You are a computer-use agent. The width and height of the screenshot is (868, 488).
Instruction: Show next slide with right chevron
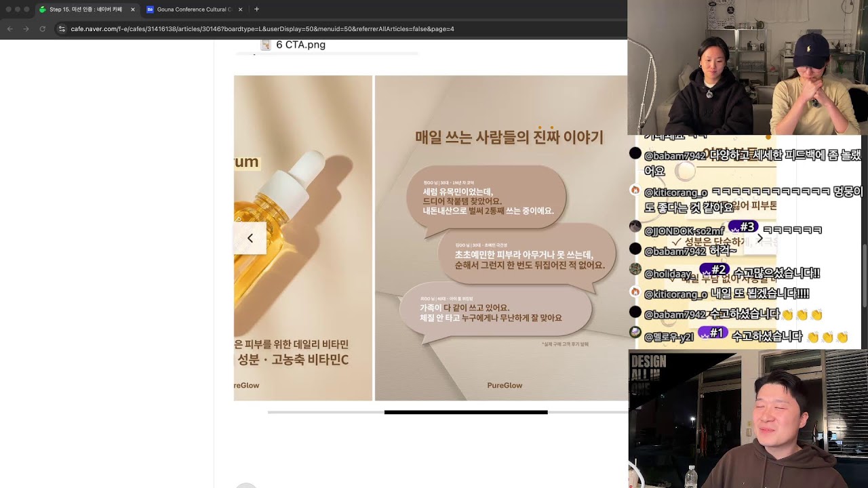coord(759,238)
